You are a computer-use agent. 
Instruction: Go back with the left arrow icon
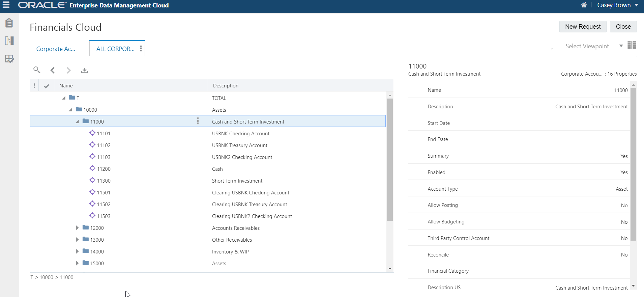(x=53, y=70)
